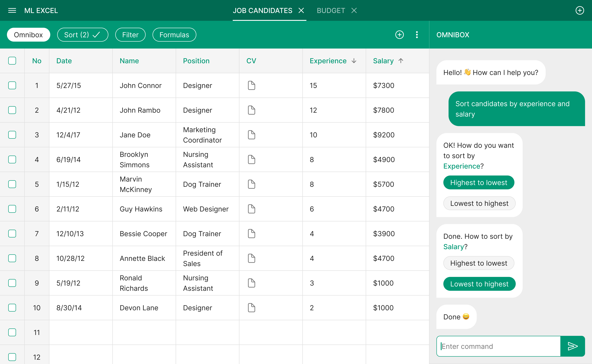Select the 8/30/14 date cell
Image resolution: width=592 pixels, height=364 pixels.
[x=81, y=308]
